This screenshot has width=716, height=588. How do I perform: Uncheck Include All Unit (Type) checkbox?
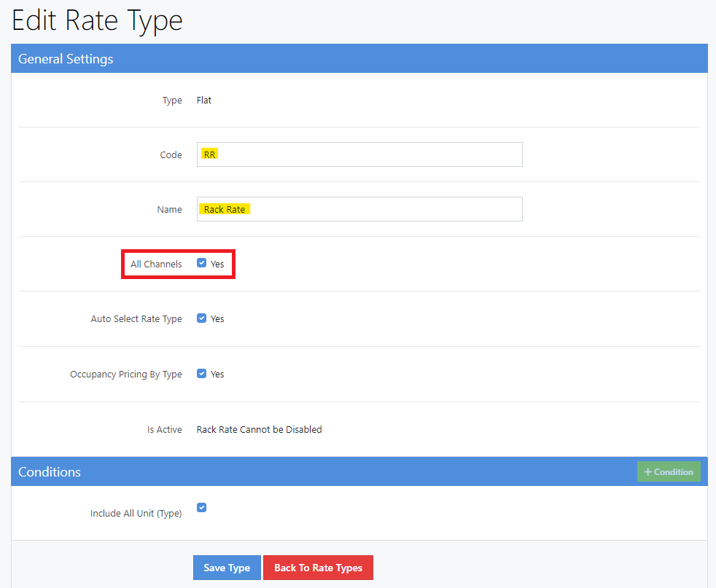click(x=202, y=508)
